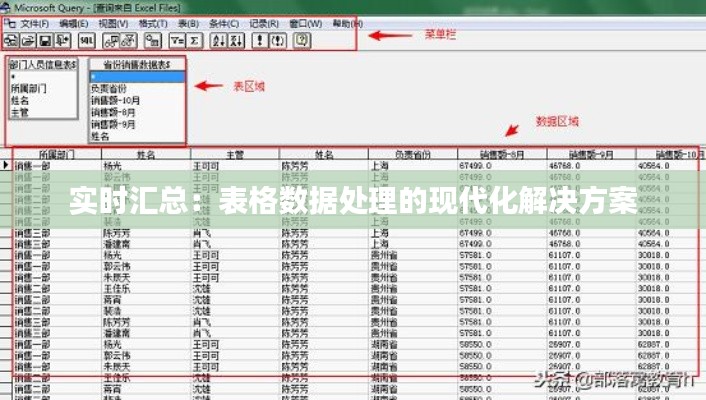Select 负责省份 field in 省份销售数据表$
This screenshot has height=400, width=706.
109,88
